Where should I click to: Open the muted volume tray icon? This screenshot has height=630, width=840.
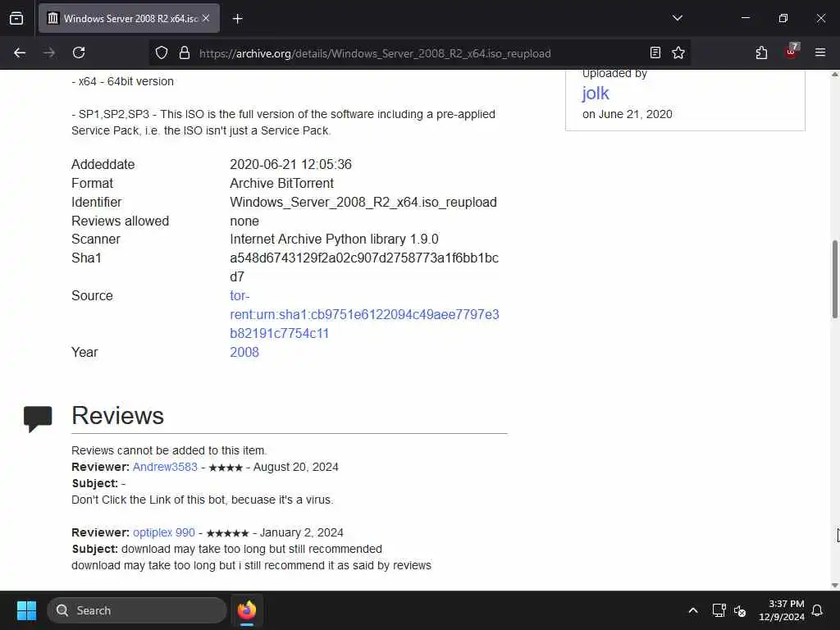click(740, 610)
